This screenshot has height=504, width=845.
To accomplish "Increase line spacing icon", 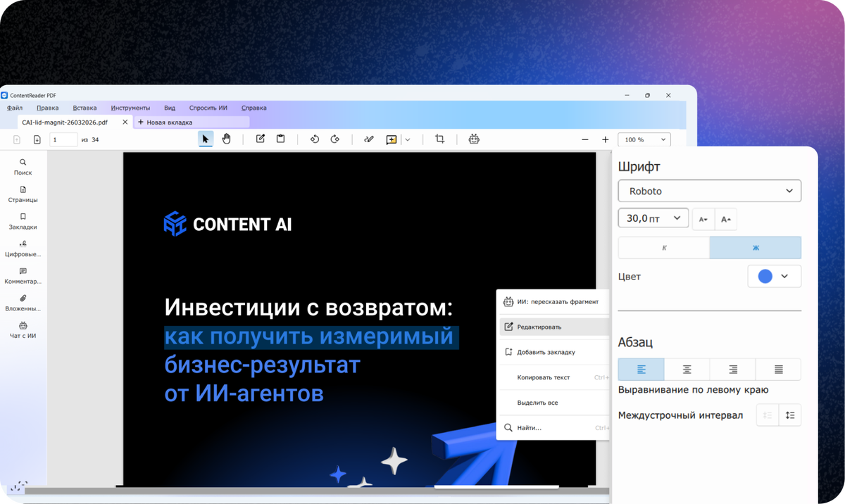I will 790,415.
